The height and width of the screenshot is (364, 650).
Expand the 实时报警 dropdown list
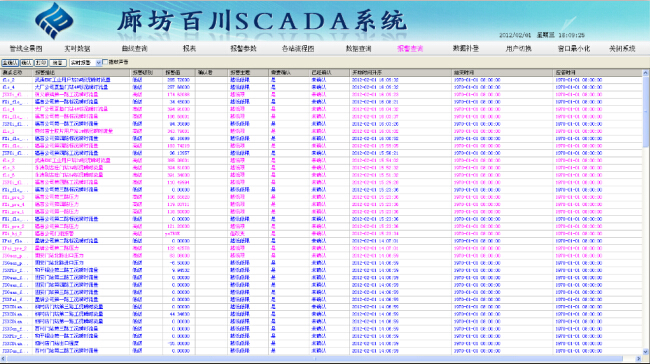[x=99, y=63]
